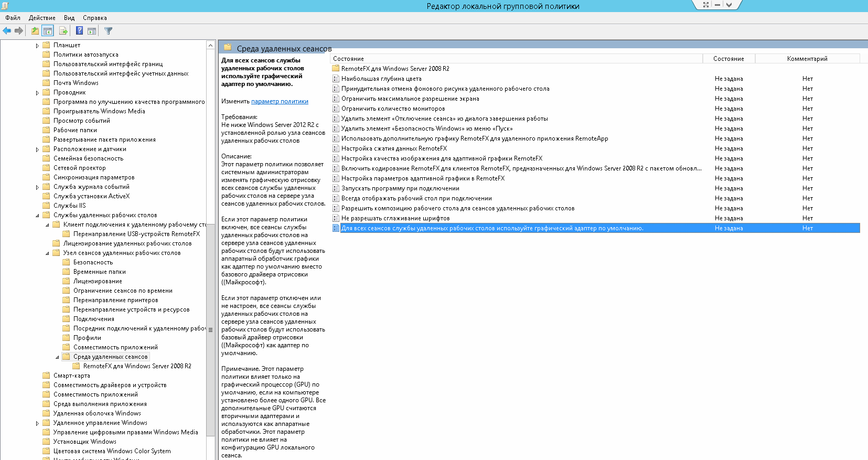868x460 pixels.
Task: Open the Справка menu
Action: pyautogui.click(x=95, y=18)
